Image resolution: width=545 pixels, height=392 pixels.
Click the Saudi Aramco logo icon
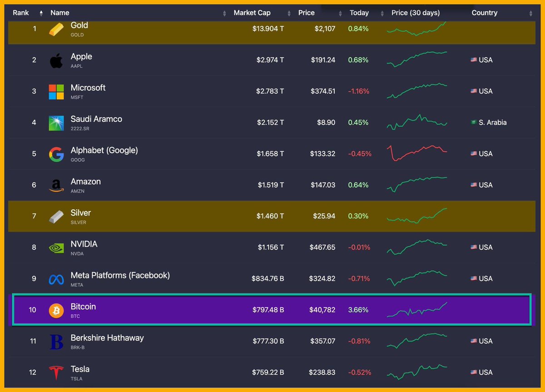coord(56,123)
